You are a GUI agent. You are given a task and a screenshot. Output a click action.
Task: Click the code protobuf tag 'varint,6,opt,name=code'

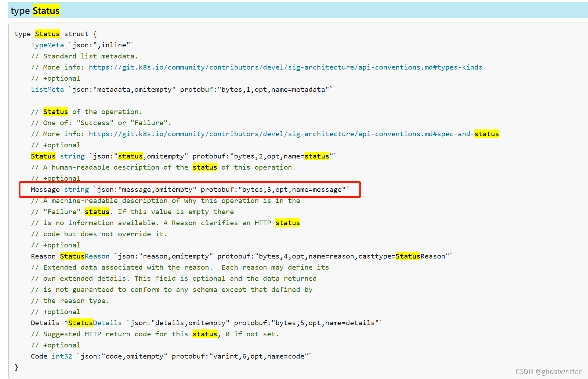(240, 356)
